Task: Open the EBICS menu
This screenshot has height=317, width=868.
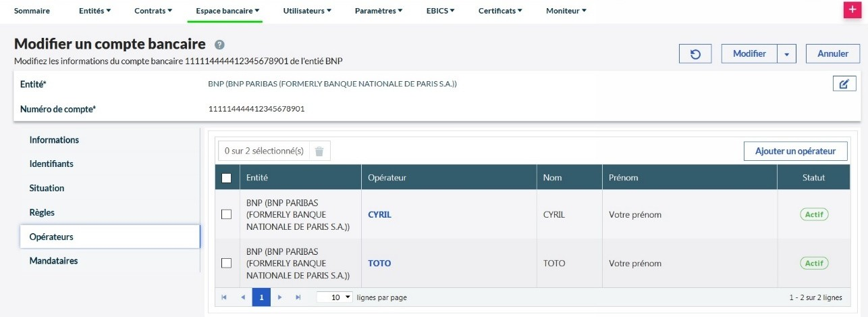Action: tap(440, 11)
